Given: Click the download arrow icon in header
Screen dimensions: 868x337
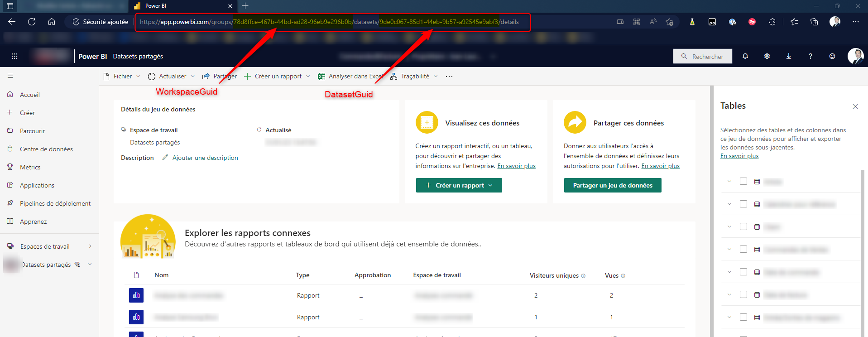Looking at the screenshot, I should tap(789, 56).
